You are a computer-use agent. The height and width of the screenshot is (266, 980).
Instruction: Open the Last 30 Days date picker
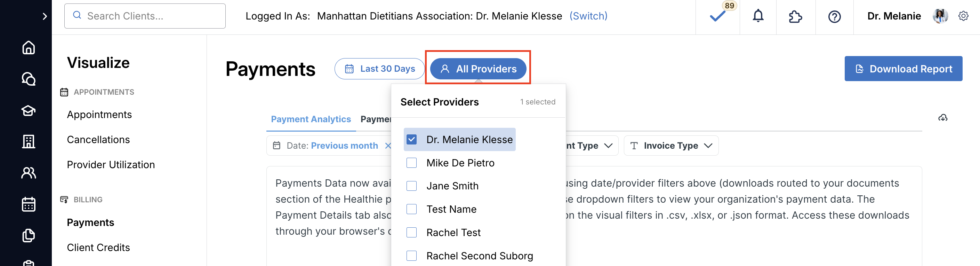(379, 69)
